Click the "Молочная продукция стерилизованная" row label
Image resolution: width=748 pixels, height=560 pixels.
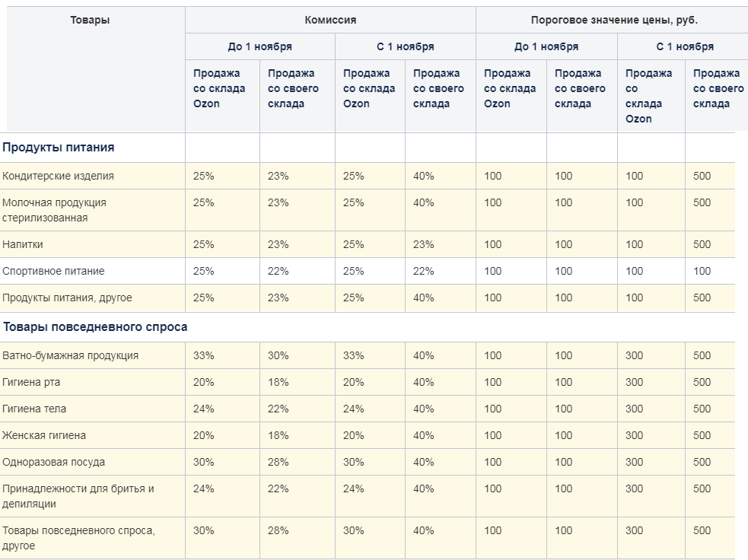coord(54,210)
